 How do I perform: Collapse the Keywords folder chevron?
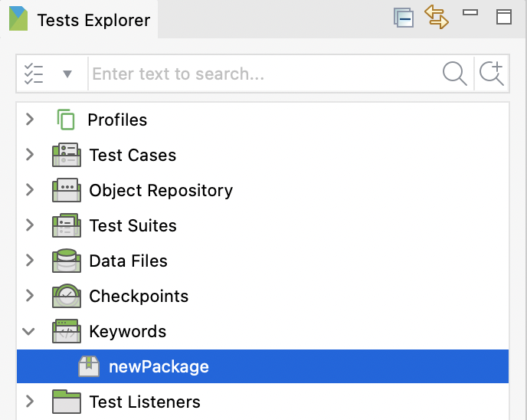pos(30,331)
